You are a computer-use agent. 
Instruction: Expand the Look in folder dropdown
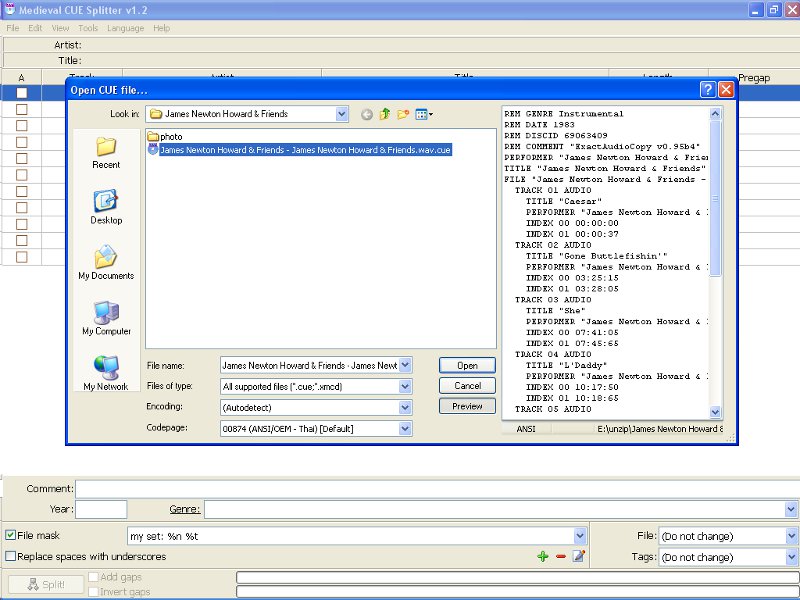(342, 114)
